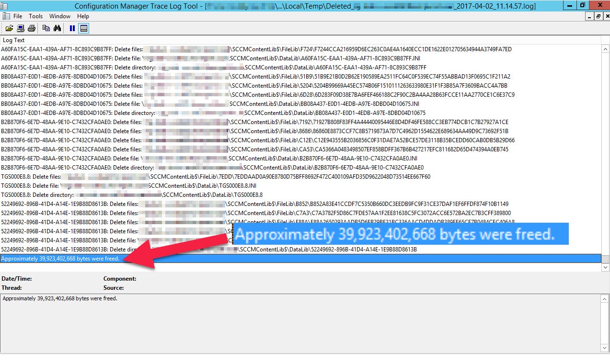Select the row deleting B2B870F6...CFA0AE0.INI file

point(300,159)
